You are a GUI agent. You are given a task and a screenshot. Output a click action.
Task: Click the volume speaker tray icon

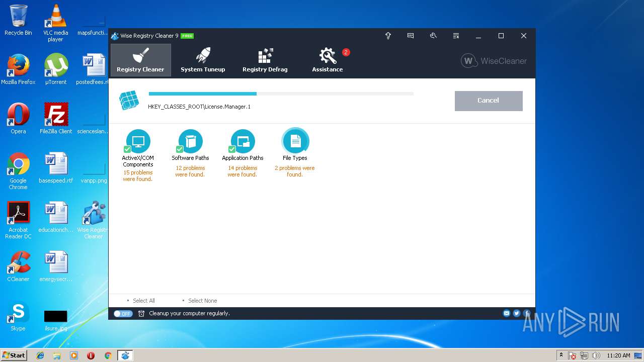[596, 355]
